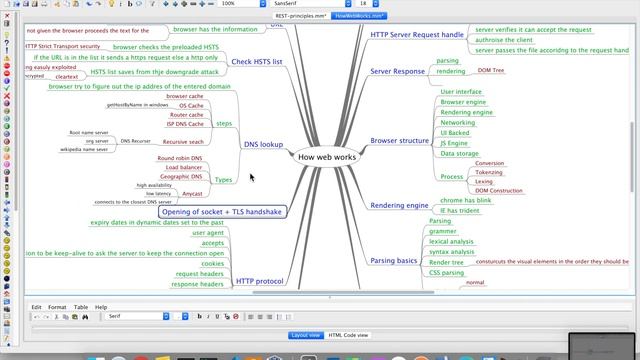Add the green checkmark icon from the left sidebar
Screen dimensions: 640x360
(x=7, y=88)
